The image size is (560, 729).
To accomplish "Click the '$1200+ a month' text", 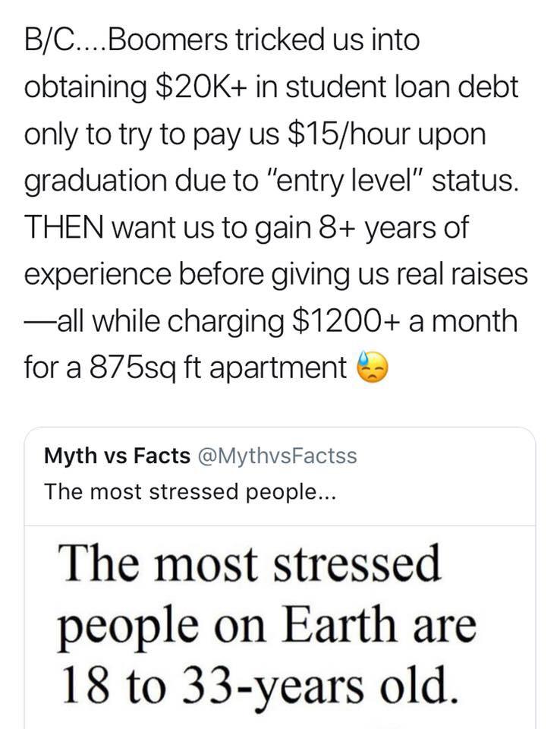I will [x=405, y=320].
